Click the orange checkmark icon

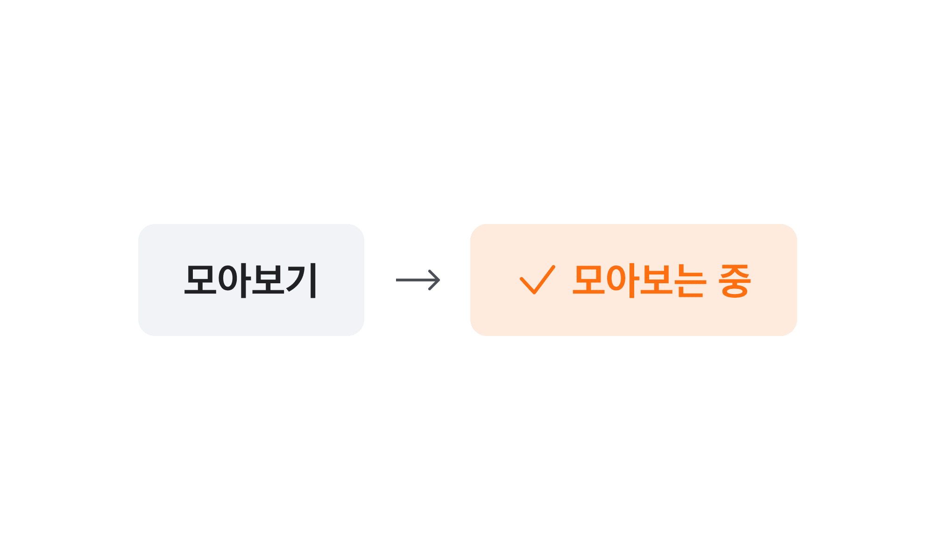[537, 280]
